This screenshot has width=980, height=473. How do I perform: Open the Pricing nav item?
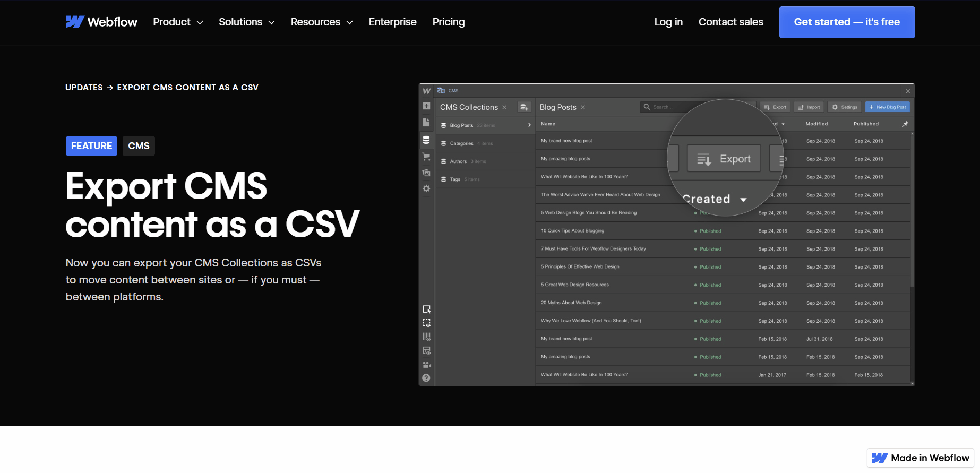click(x=449, y=22)
